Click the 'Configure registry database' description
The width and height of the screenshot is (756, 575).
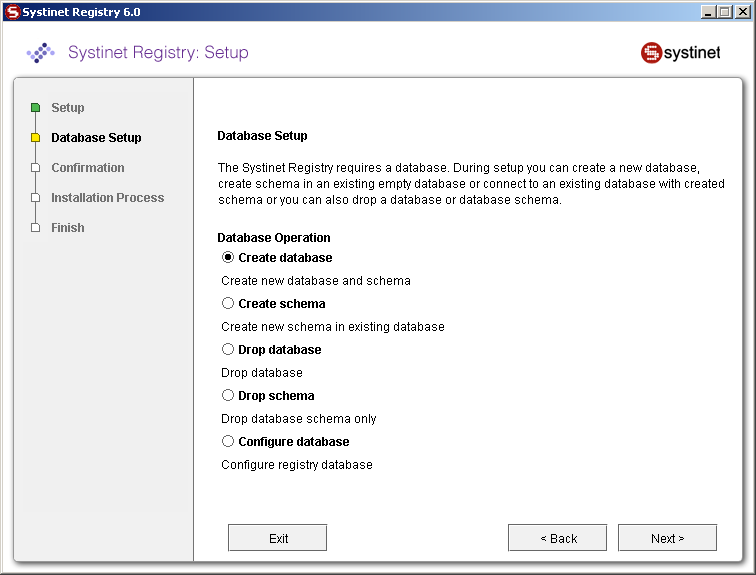[297, 465]
